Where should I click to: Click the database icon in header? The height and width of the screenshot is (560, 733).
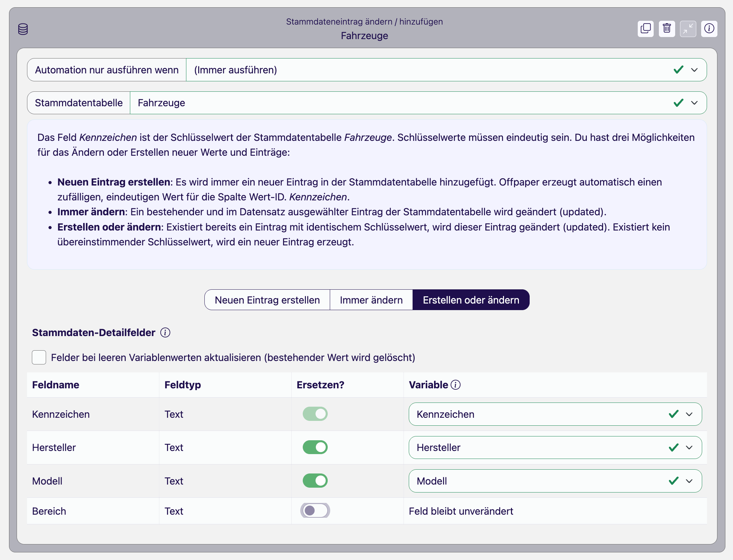tap(23, 29)
